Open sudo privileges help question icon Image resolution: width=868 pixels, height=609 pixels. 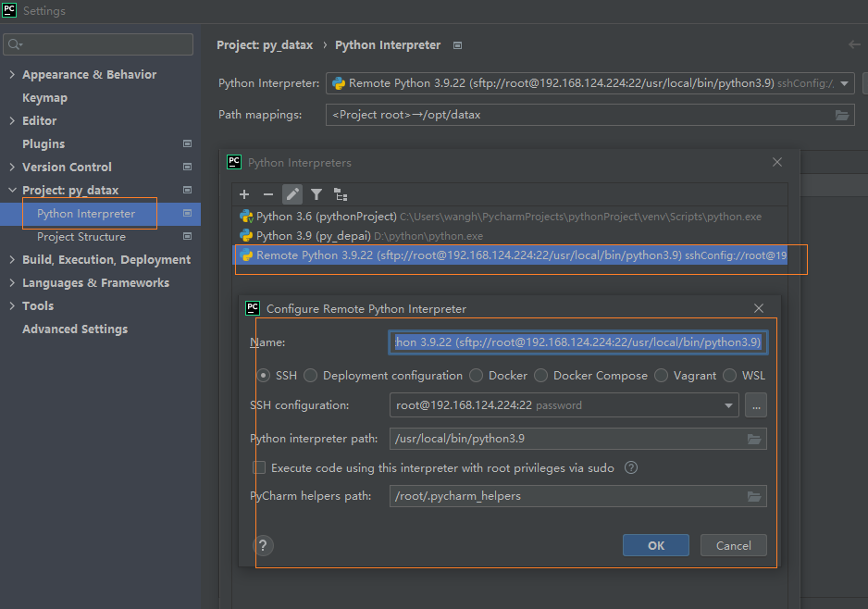[x=631, y=467]
